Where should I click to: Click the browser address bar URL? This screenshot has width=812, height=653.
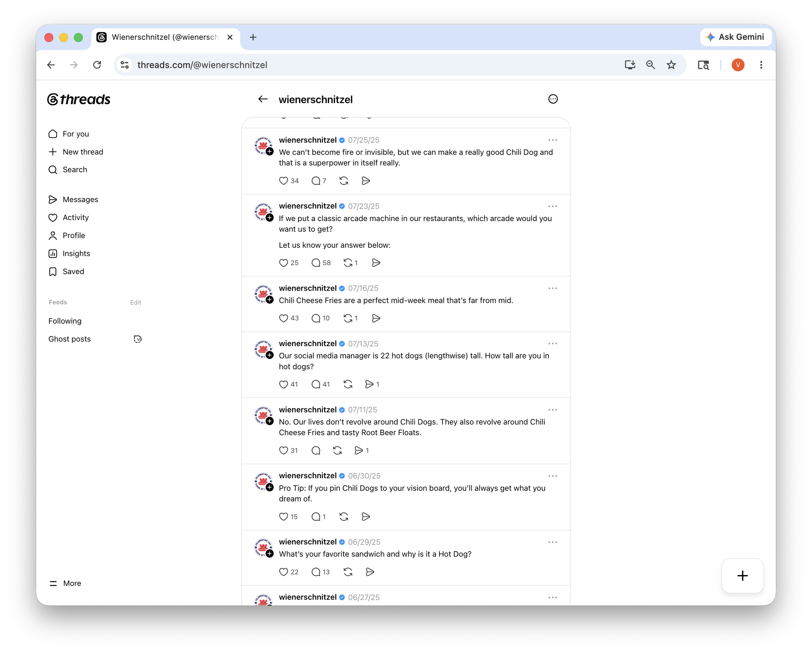point(202,65)
